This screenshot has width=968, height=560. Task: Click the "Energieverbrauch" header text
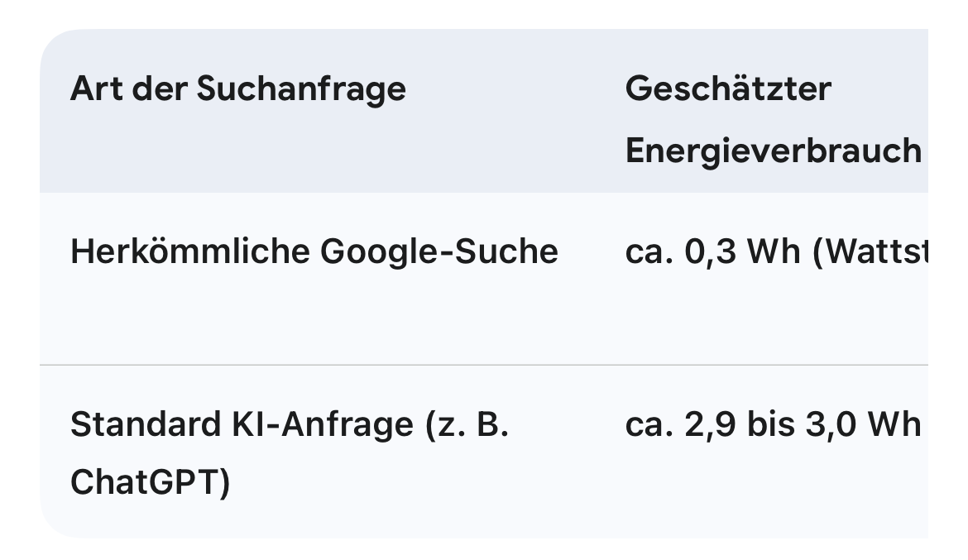click(773, 151)
